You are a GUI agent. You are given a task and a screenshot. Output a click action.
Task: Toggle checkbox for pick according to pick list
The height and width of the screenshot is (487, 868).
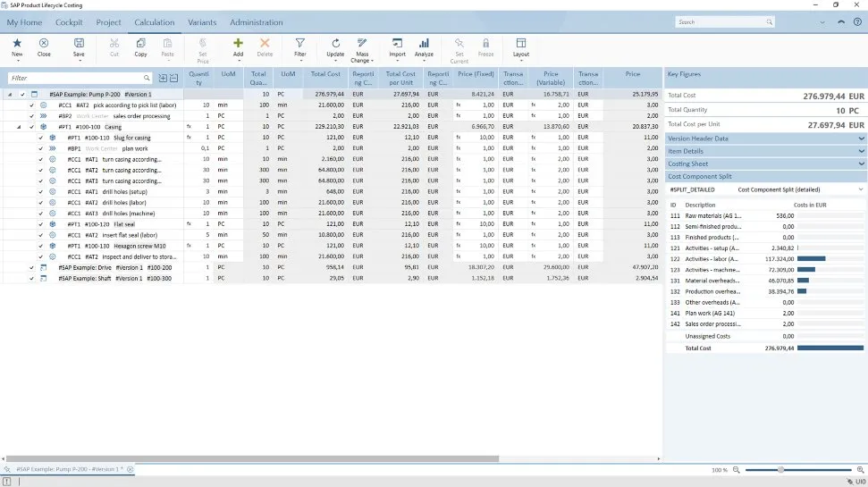click(31, 105)
